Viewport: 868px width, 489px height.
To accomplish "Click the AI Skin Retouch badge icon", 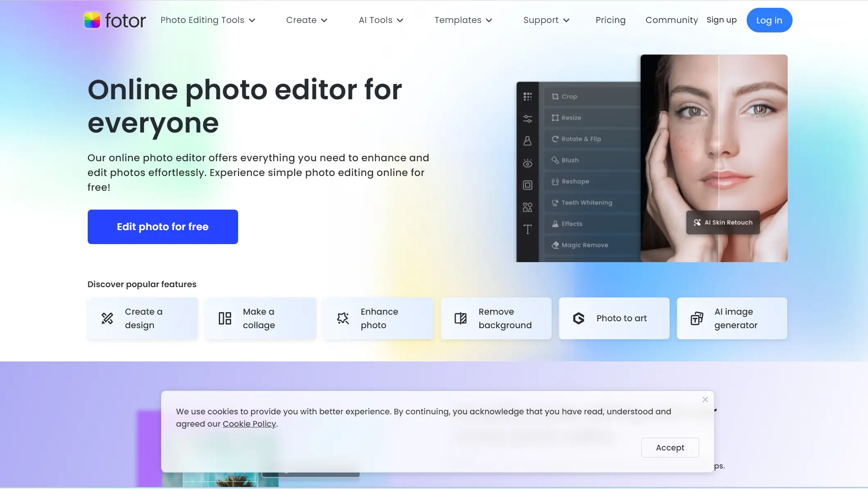I will point(697,222).
